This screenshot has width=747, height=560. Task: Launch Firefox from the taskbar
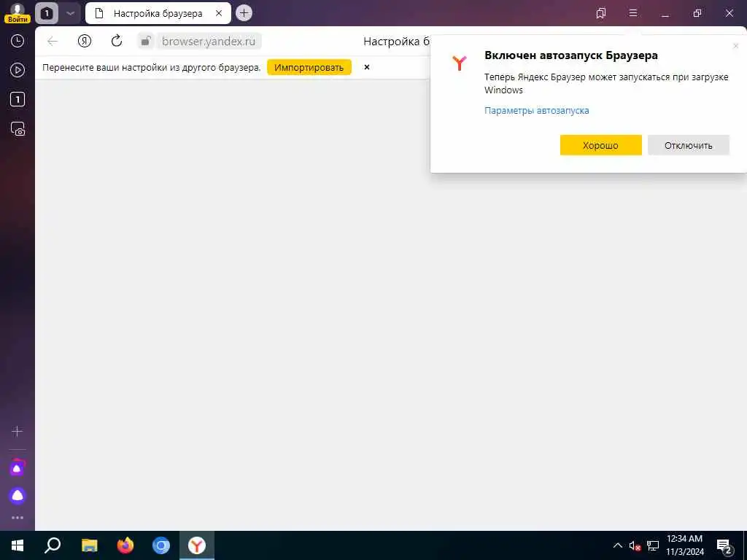pyautogui.click(x=125, y=545)
